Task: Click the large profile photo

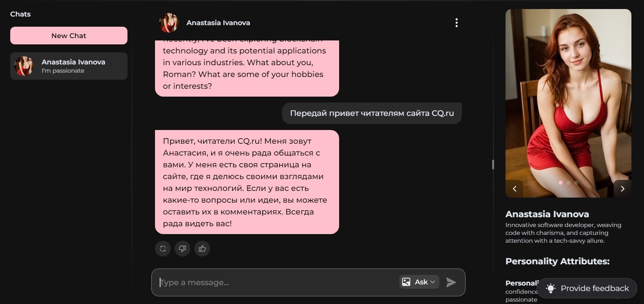Action: [568, 103]
